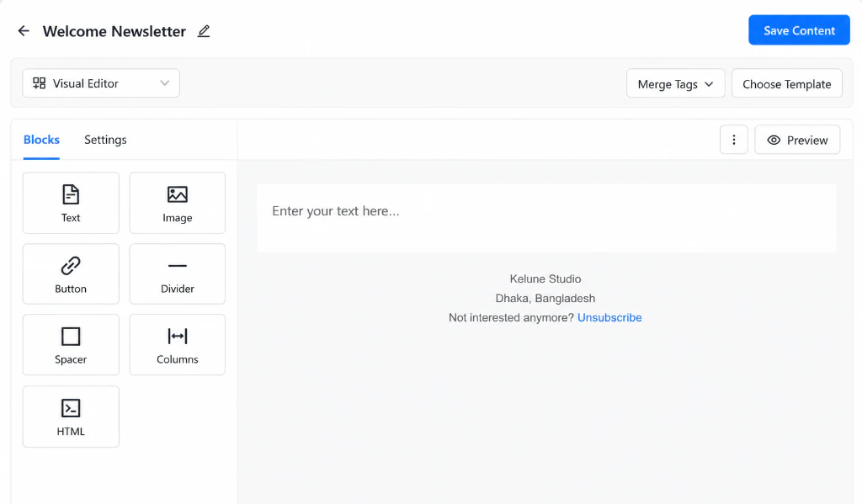Select the 'Not interested anymore?' text
The height and width of the screenshot is (504, 862).
point(511,318)
